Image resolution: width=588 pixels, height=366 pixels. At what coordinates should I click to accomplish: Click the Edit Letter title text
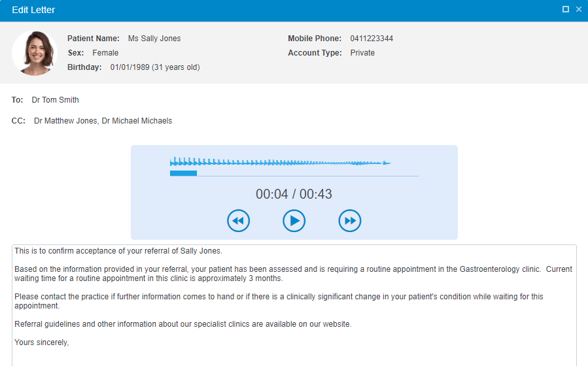click(33, 10)
